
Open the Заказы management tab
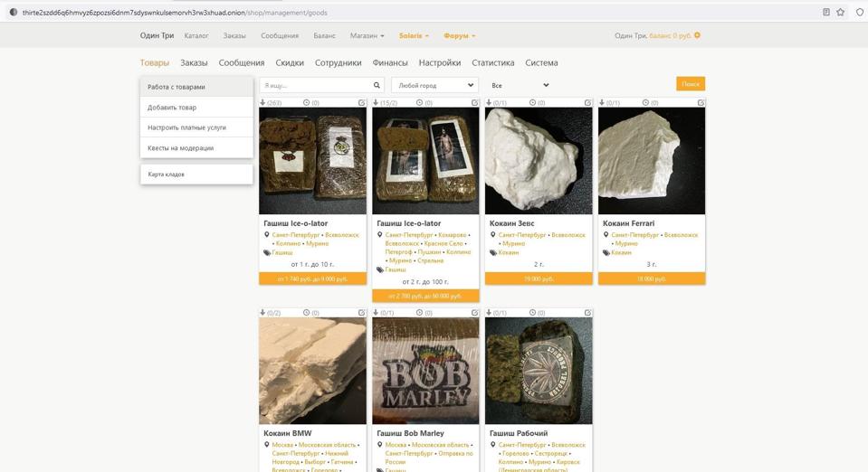click(x=194, y=62)
